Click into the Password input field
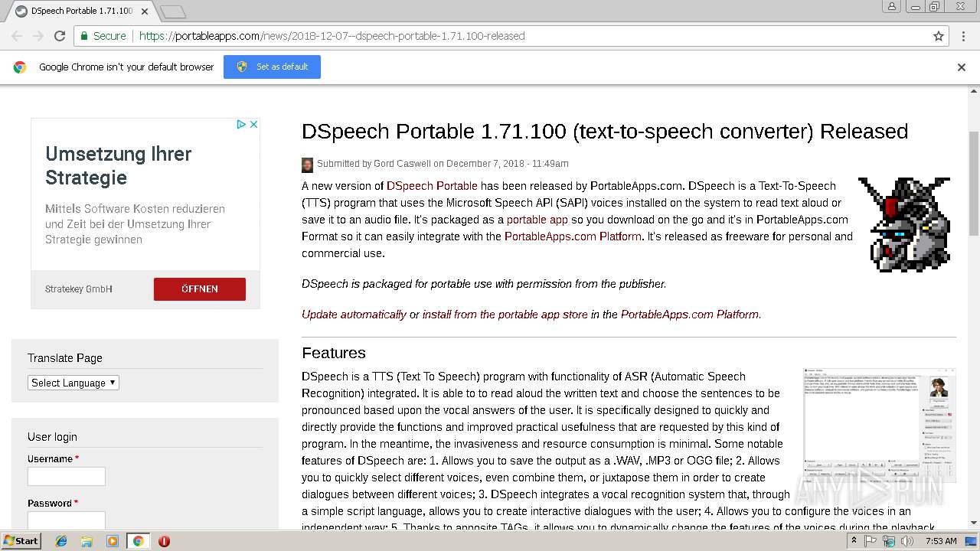This screenshot has width=980, height=551. (67, 520)
